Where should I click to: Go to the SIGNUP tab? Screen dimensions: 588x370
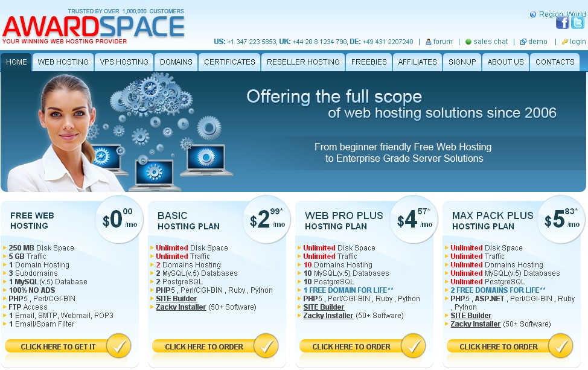[x=462, y=62]
